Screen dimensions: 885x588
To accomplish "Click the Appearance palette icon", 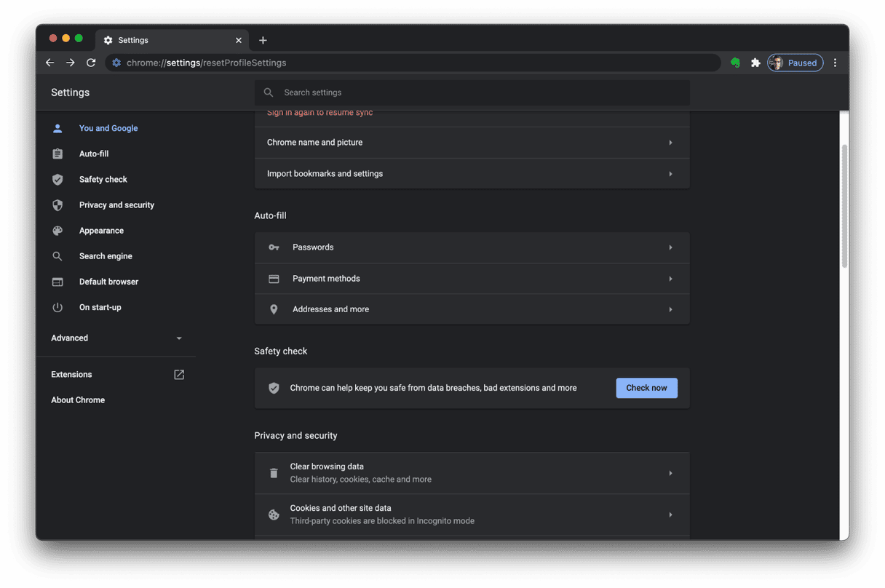I will [57, 231].
